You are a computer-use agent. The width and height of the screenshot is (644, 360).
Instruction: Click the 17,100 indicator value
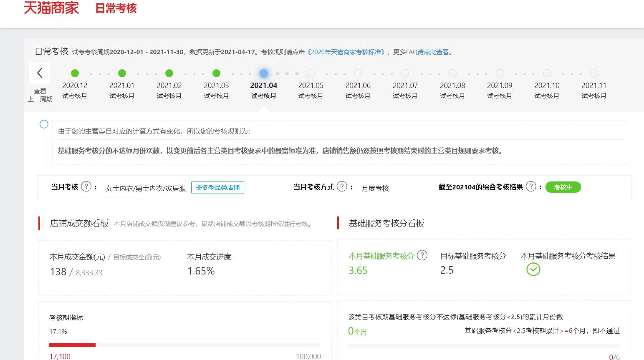point(60,356)
